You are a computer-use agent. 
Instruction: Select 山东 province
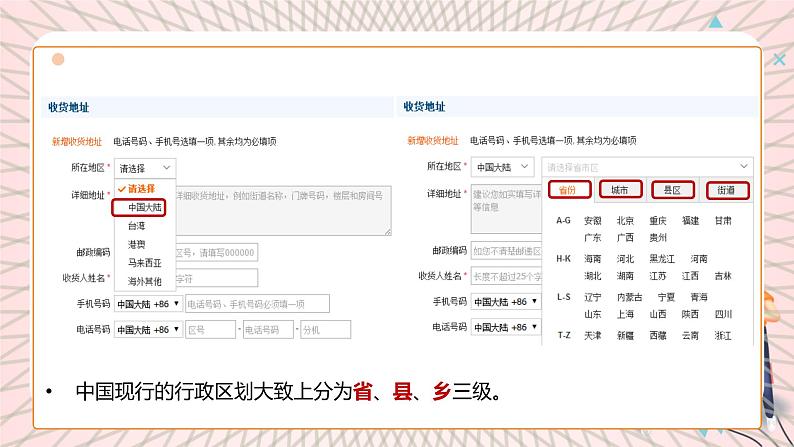(592, 314)
